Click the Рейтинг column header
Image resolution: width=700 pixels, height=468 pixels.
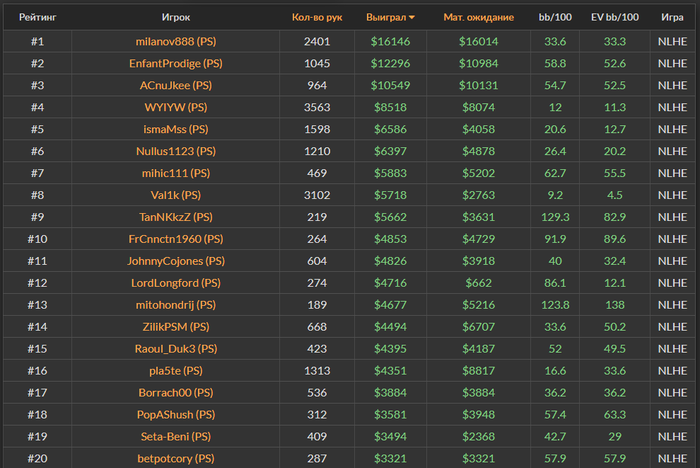click(37, 17)
